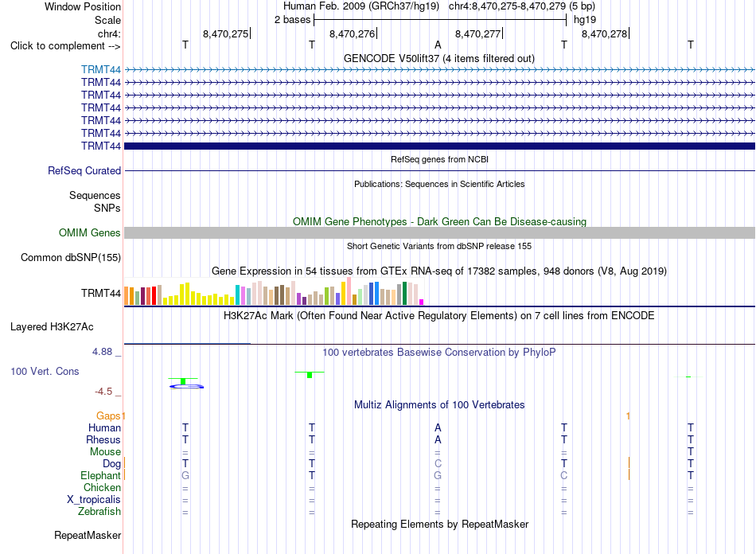Viewport: 756px width, 554px height.
Task: Click the Mouse species label
Action: pos(105,452)
